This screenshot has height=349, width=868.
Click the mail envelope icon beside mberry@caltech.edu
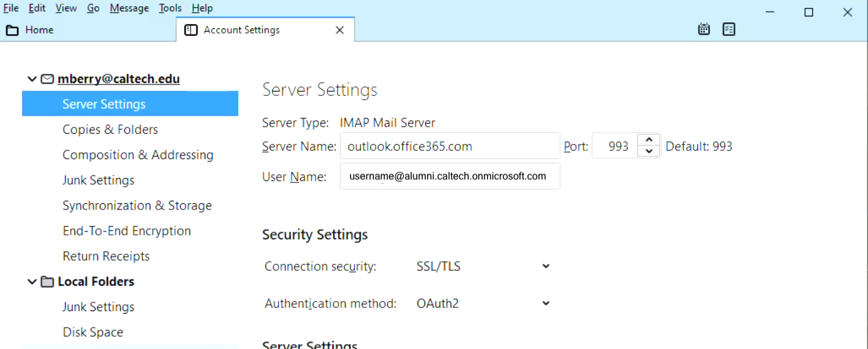(47, 80)
